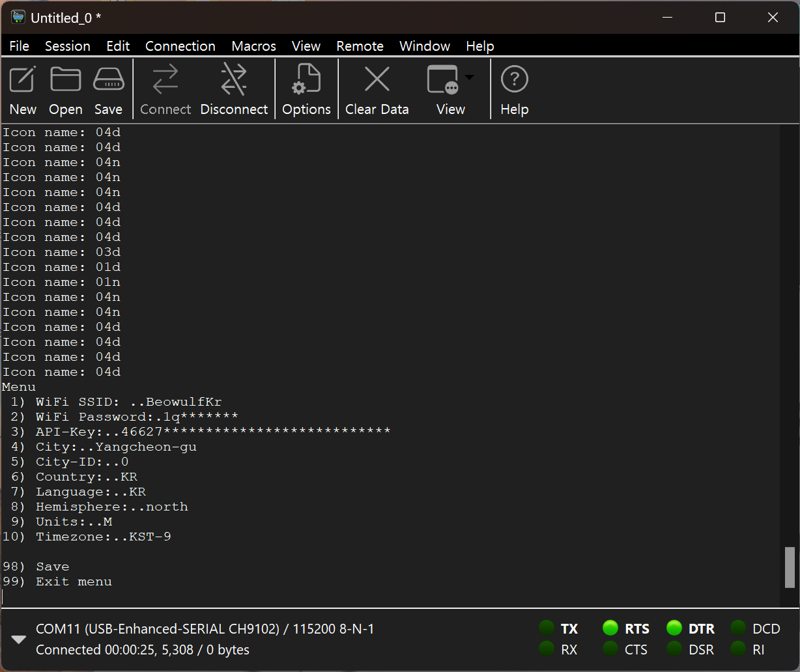Click the Clear Data X icon
800x672 pixels.
pyautogui.click(x=377, y=79)
